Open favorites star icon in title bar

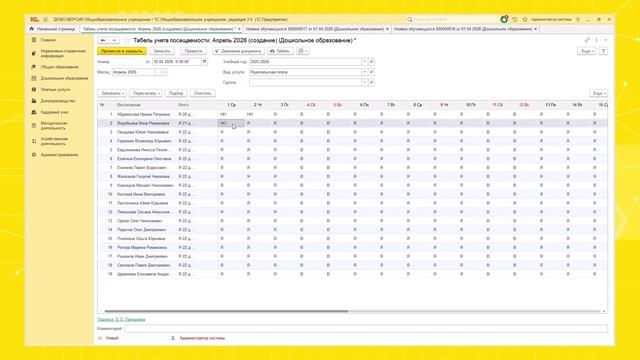coord(525,19)
